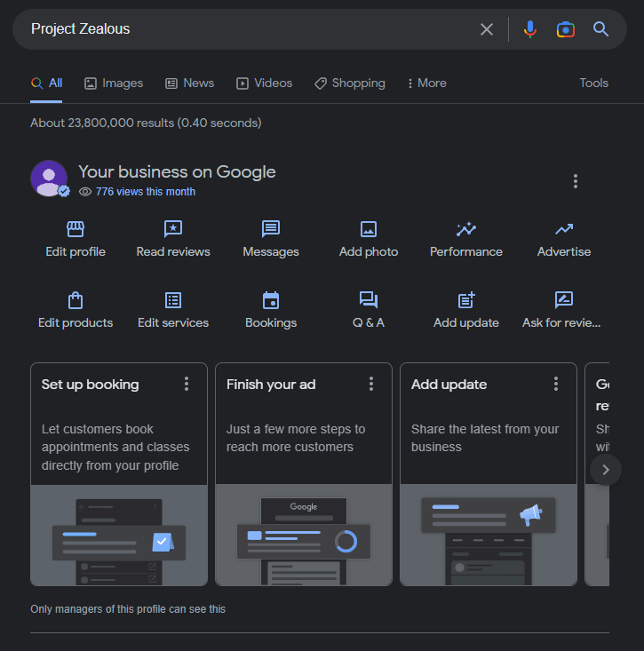The width and height of the screenshot is (644, 651).
Task: Open three-dot menu on Set up booking card
Action: pyautogui.click(x=187, y=384)
